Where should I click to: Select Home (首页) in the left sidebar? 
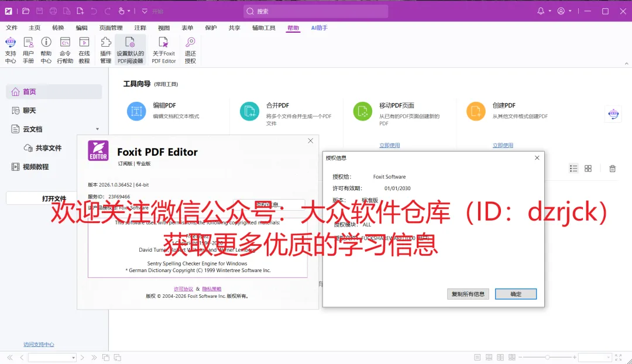[54, 91]
